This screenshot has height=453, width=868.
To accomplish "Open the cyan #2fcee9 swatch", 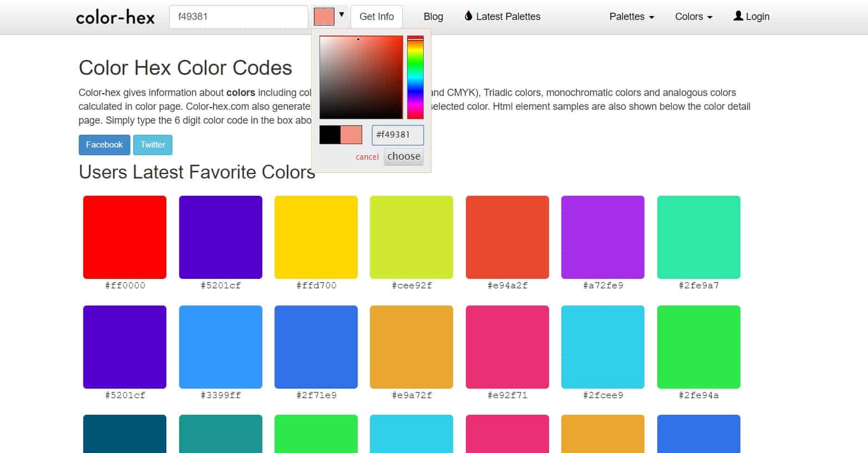I will 603,347.
